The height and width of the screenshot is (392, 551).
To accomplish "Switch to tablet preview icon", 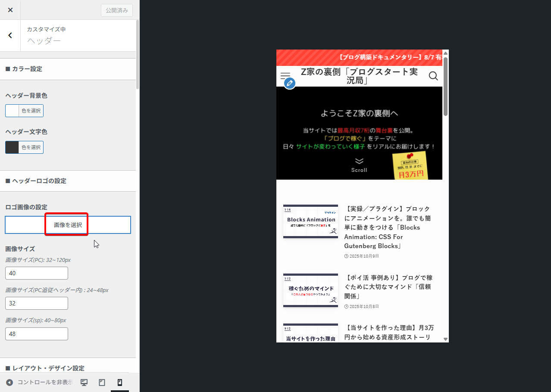I will coord(102,383).
